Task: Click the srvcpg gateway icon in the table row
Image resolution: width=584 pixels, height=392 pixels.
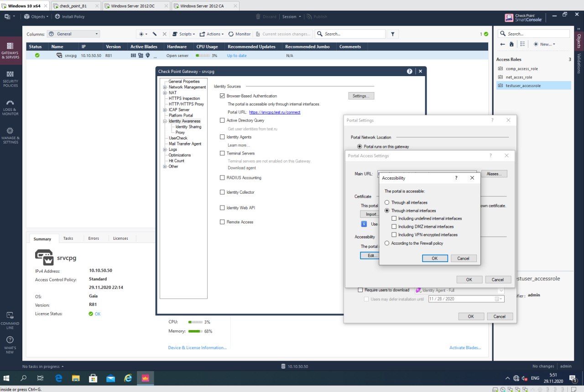Action: pos(59,55)
